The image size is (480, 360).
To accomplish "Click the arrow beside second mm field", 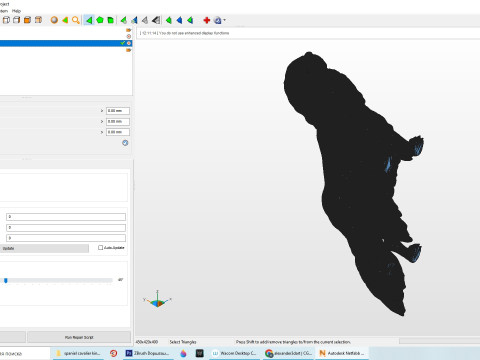I will (x=102, y=121).
